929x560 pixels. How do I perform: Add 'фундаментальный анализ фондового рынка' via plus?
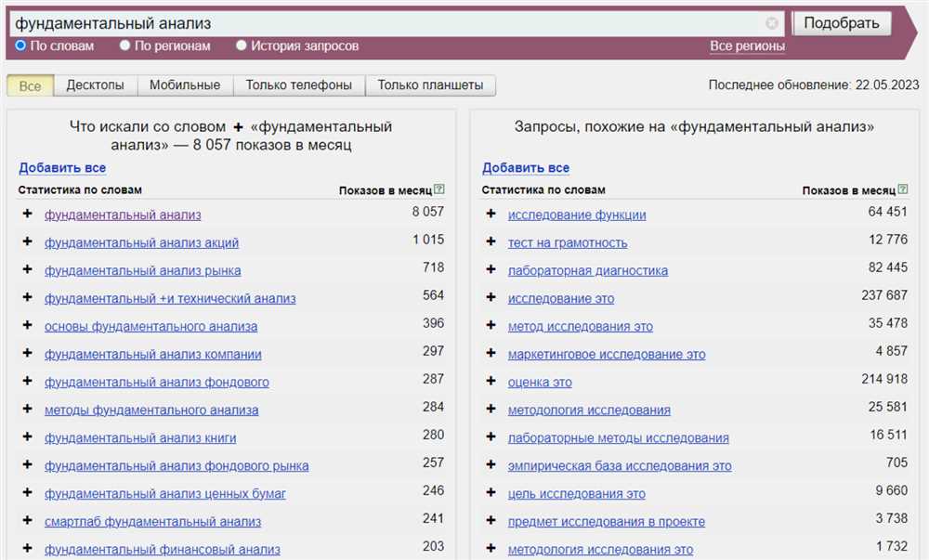[x=27, y=464]
